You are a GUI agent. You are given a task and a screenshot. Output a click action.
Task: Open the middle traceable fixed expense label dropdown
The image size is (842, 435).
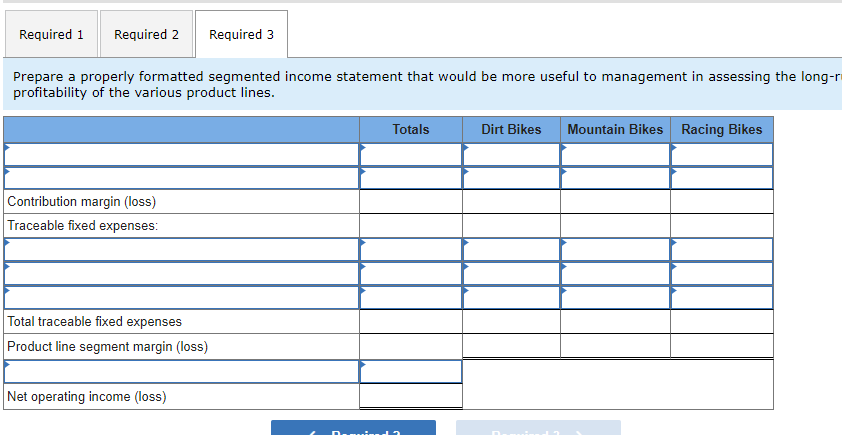click(182, 273)
